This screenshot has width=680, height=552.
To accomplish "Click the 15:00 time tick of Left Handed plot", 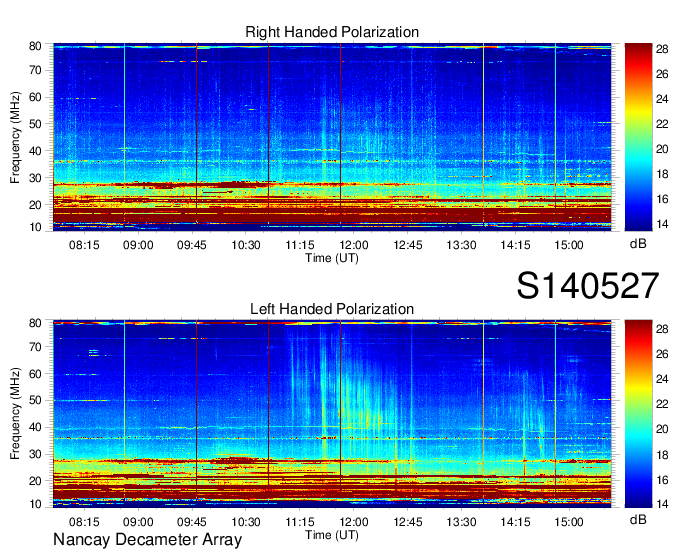I will pyautogui.click(x=569, y=522).
